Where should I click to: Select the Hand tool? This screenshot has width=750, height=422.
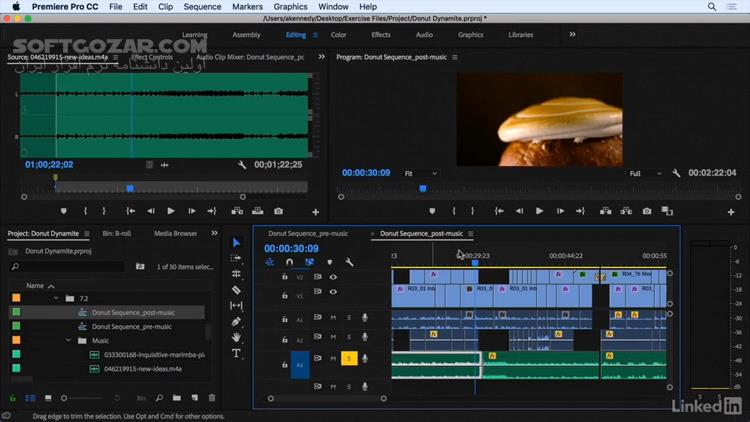(236, 337)
